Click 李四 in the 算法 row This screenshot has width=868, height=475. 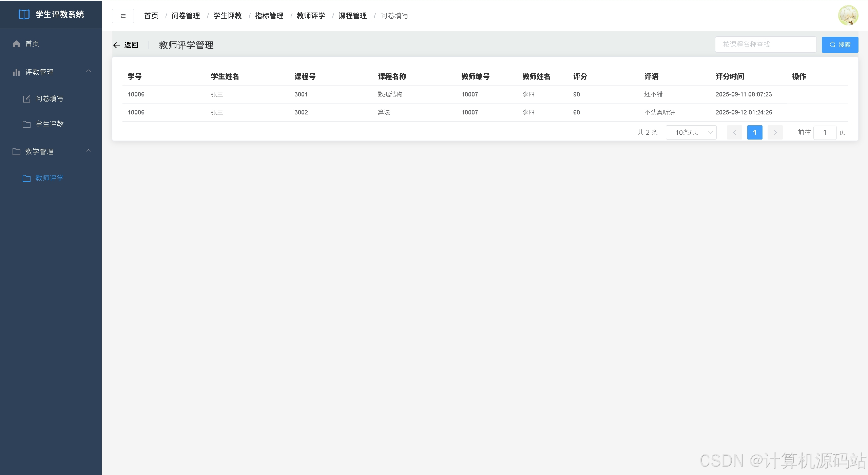click(x=528, y=112)
